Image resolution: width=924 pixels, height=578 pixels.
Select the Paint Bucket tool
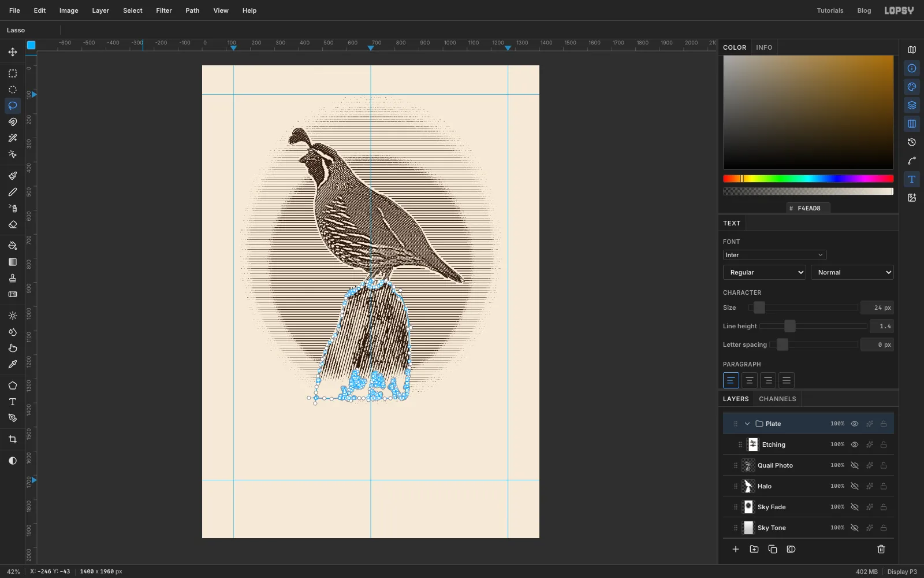click(13, 246)
